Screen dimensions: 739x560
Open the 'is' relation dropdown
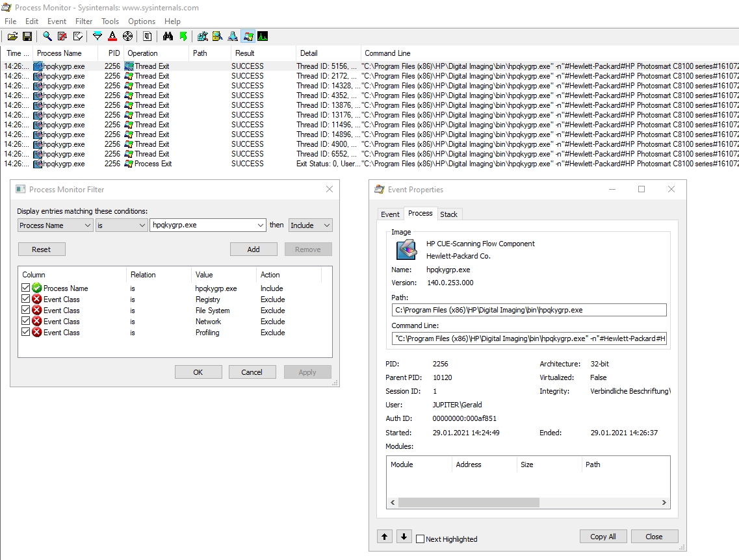tap(121, 225)
